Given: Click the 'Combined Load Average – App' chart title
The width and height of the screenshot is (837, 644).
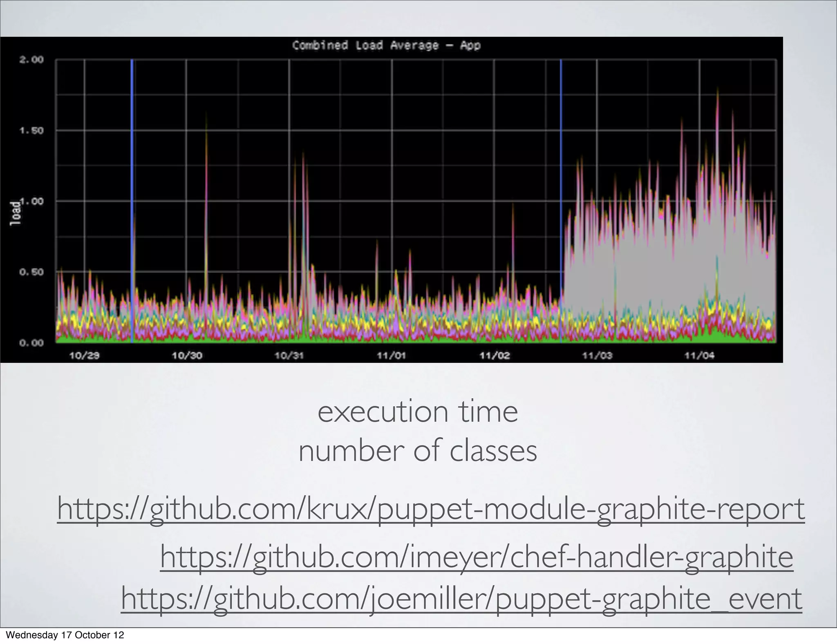Looking at the screenshot, I should click(386, 45).
